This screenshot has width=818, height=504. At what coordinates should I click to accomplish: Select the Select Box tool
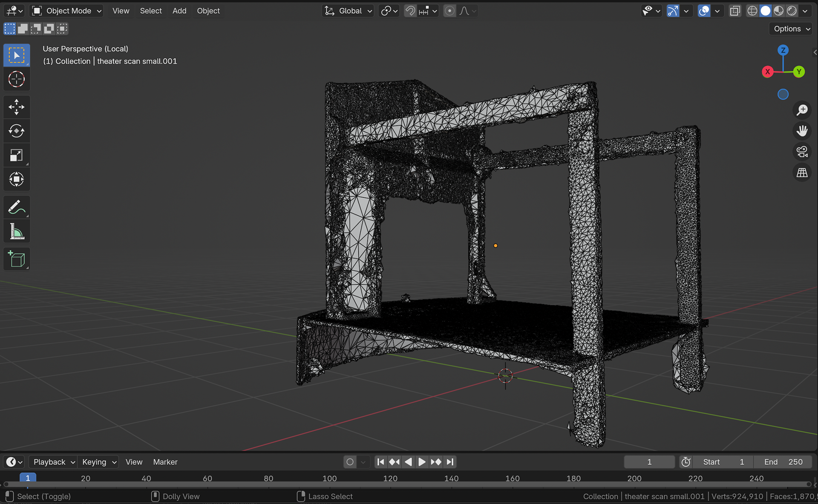(x=17, y=55)
